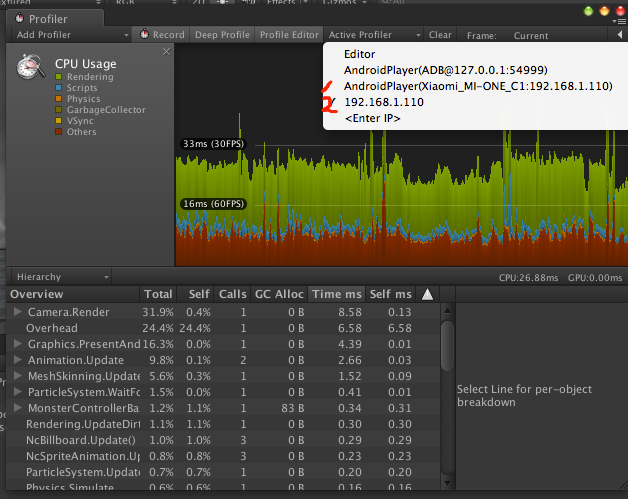Toggle VSync legend swatch
The height and width of the screenshot is (499, 628).
point(58,121)
